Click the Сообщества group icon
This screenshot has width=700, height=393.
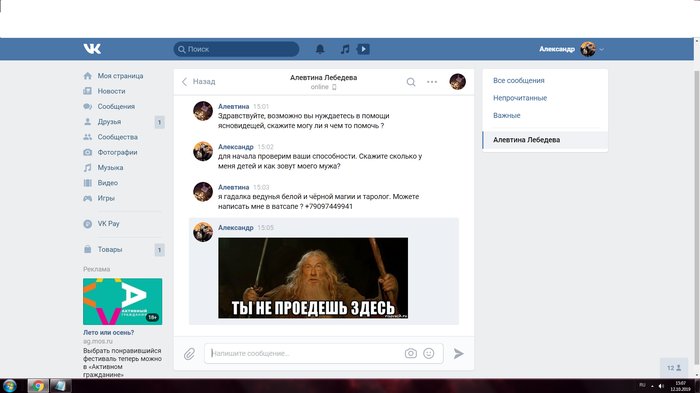coord(88,137)
